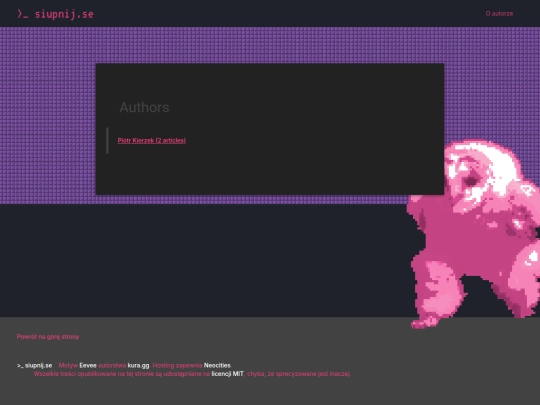Open the Neocities hosting link
This screenshot has width=540, height=405.
[217, 365]
